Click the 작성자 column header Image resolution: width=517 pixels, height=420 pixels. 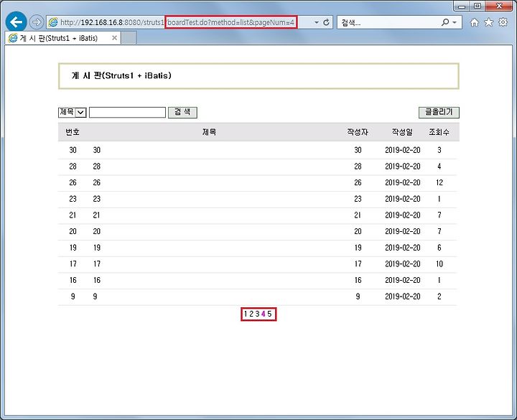(x=358, y=132)
